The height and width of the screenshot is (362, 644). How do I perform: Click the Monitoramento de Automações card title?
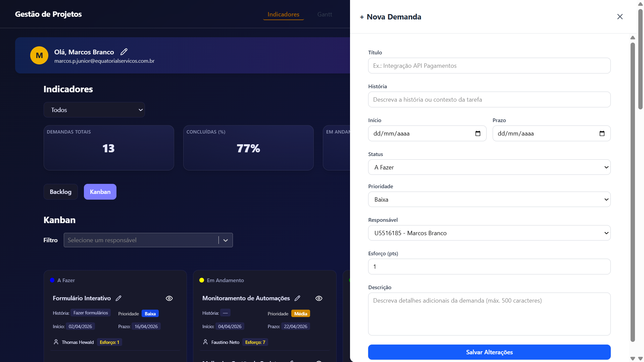coord(246,298)
